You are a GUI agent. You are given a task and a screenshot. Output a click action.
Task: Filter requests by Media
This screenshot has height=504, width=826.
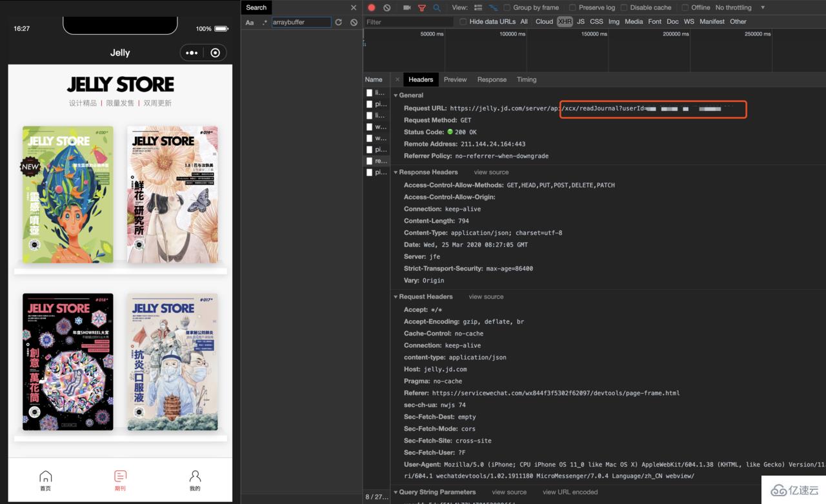(634, 22)
